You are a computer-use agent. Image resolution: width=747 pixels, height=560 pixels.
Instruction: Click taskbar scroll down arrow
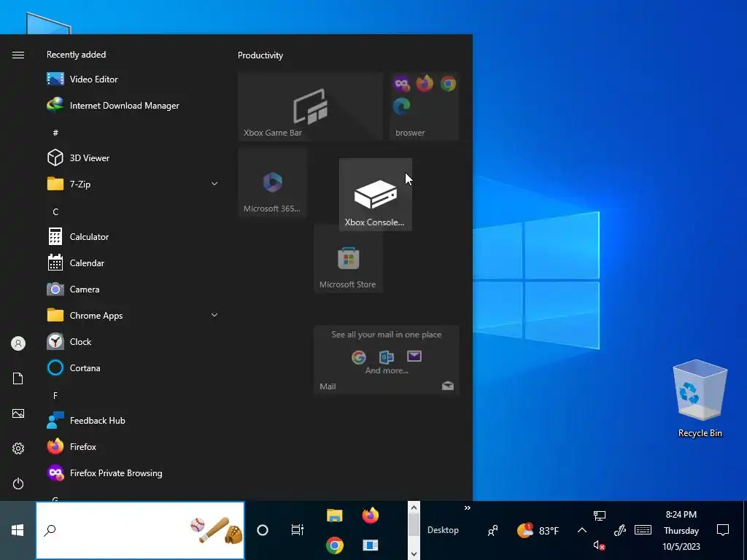point(414,554)
